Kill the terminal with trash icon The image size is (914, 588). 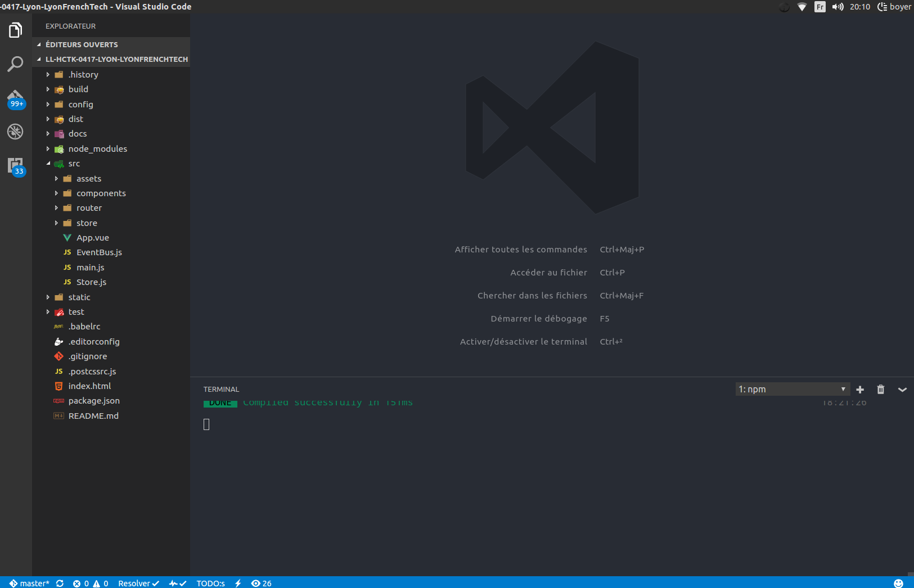coord(881,389)
